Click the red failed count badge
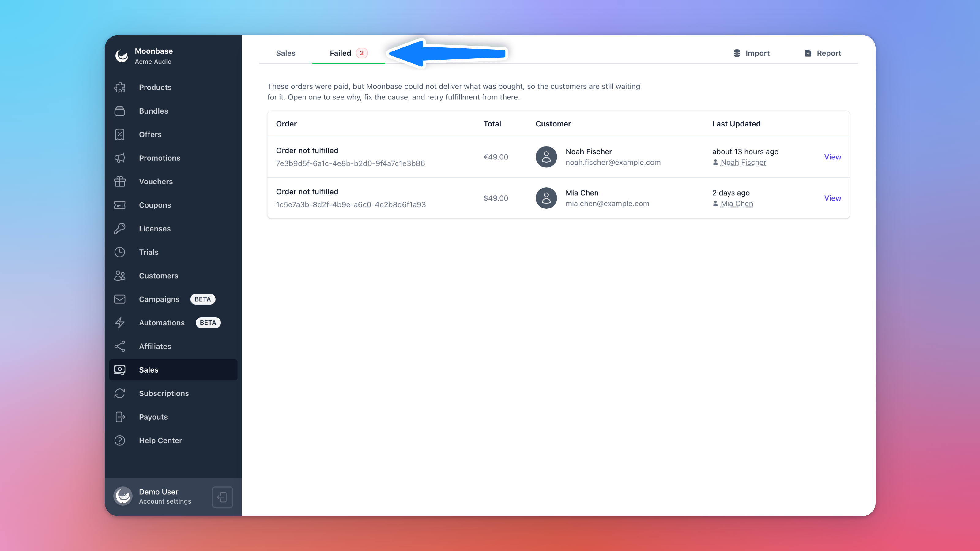980x551 pixels. pos(362,53)
